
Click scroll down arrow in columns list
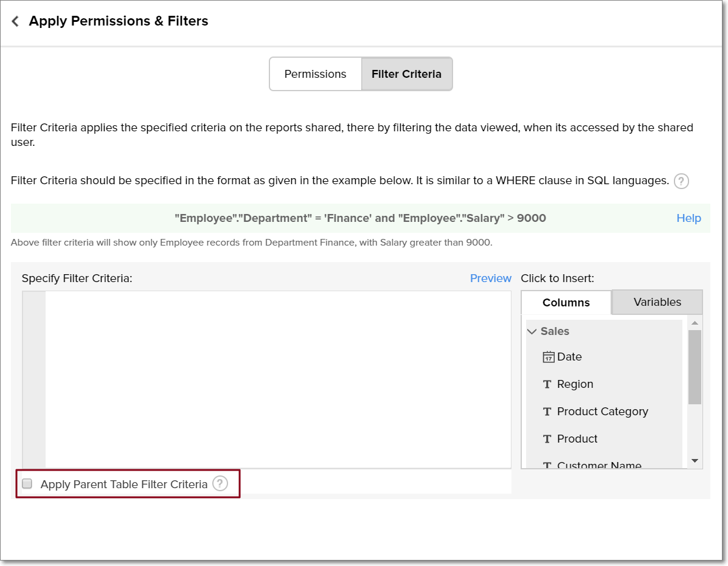point(695,460)
